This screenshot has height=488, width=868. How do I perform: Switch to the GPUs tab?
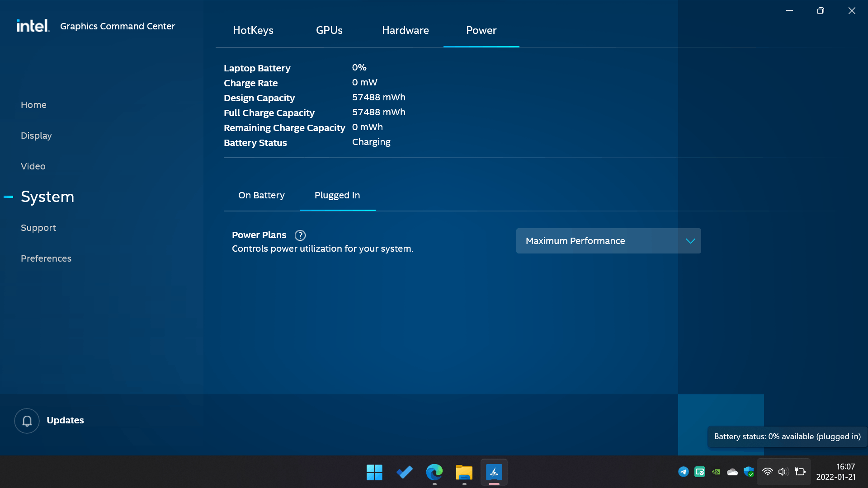click(329, 30)
